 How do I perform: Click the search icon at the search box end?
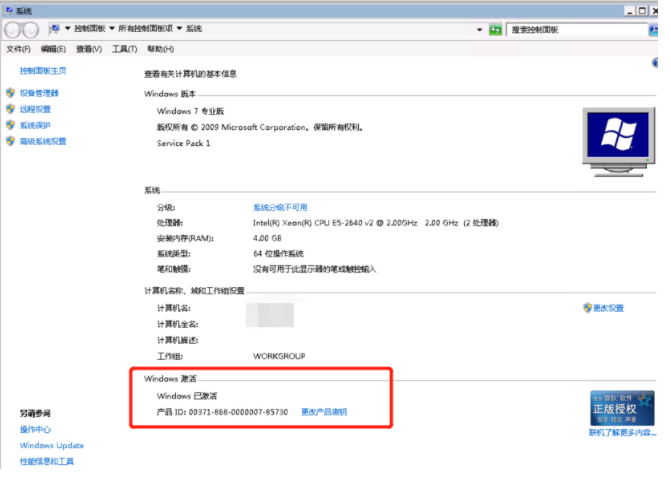point(653,30)
